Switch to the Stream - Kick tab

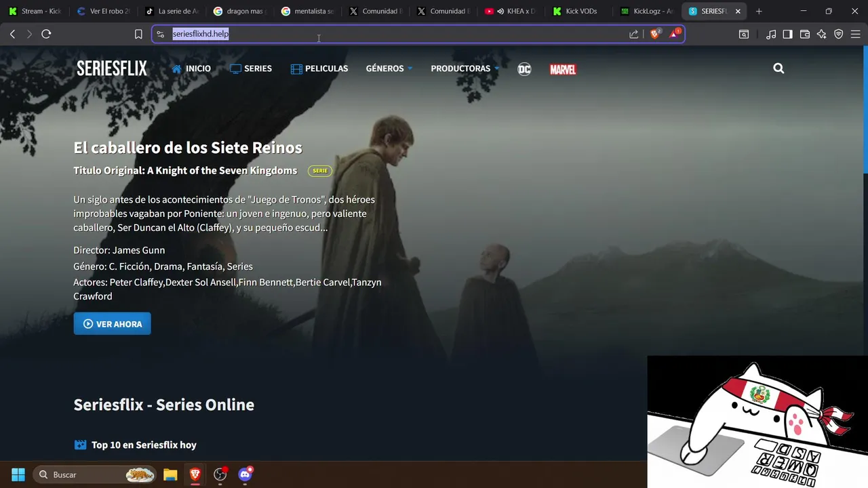point(35,11)
